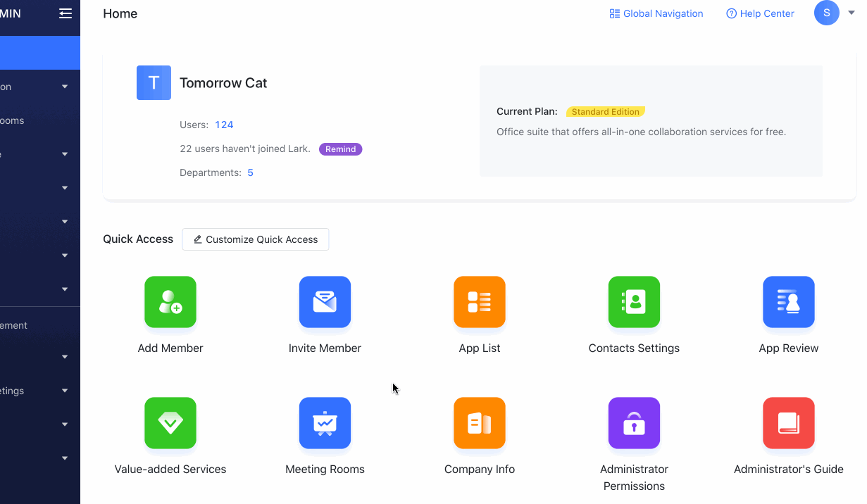Open the Help Center link
The image size is (867, 504).
(x=760, y=13)
